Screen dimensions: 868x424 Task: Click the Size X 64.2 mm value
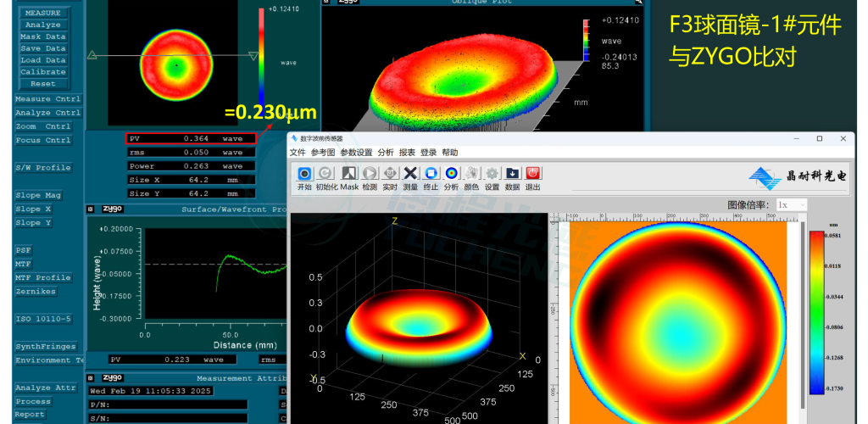191,180
